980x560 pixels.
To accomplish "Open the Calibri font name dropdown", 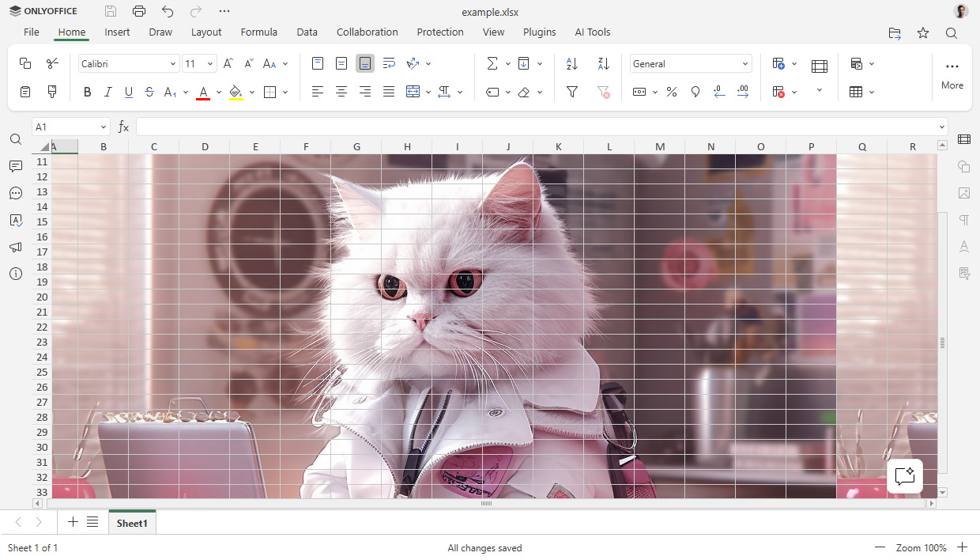I will (x=173, y=64).
